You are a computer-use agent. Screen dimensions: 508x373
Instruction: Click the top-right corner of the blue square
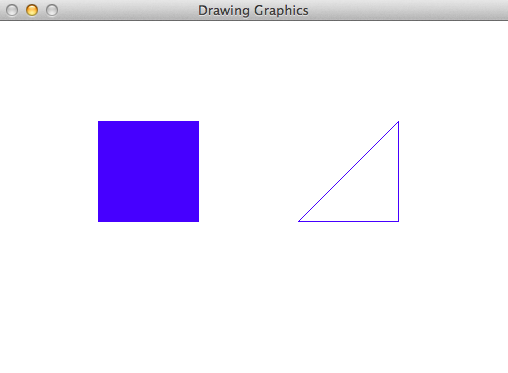point(199,121)
